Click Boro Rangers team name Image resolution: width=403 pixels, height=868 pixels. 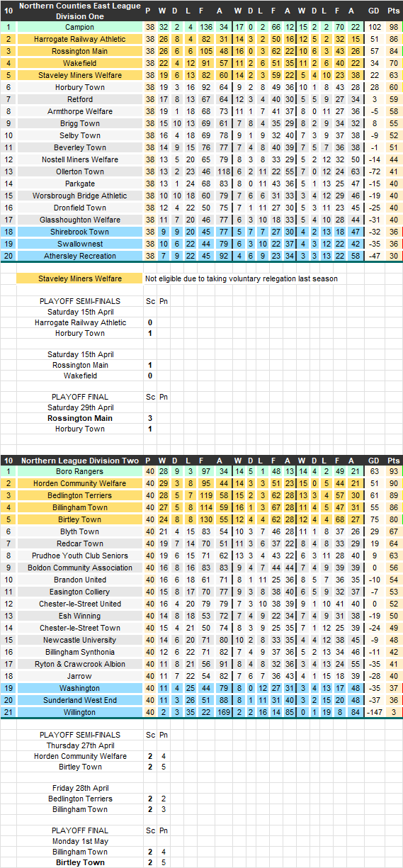click(79, 471)
